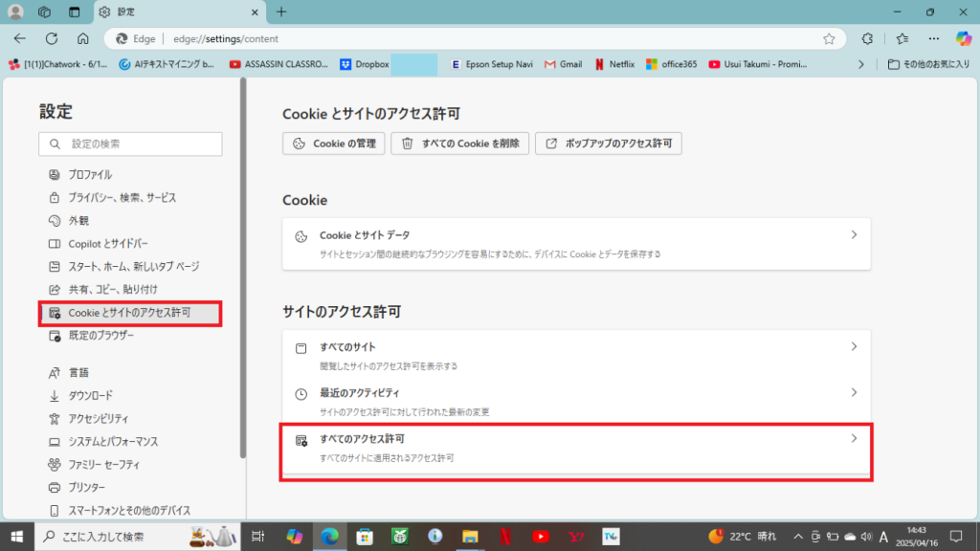Viewport: 980px width, 551px height.
Task: Open the notification center icon
Action: coord(956,537)
